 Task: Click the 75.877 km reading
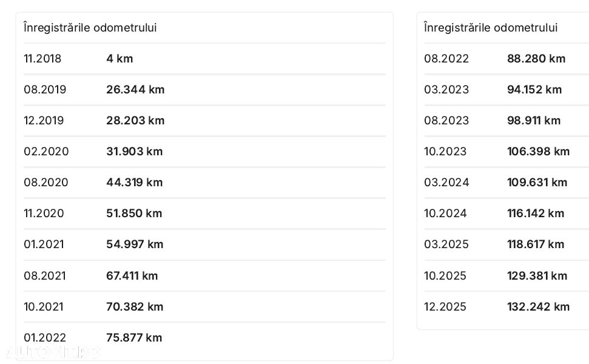134,337
